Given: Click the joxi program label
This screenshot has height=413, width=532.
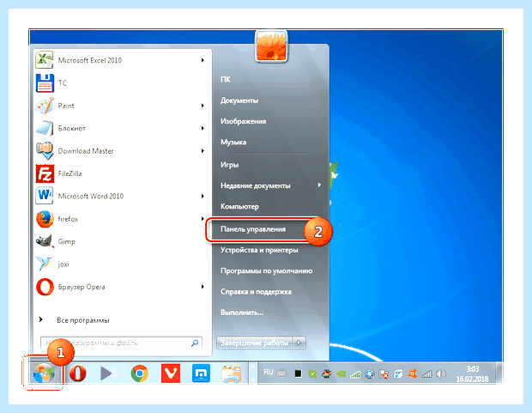Looking at the screenshot, I should click(63, 264).
